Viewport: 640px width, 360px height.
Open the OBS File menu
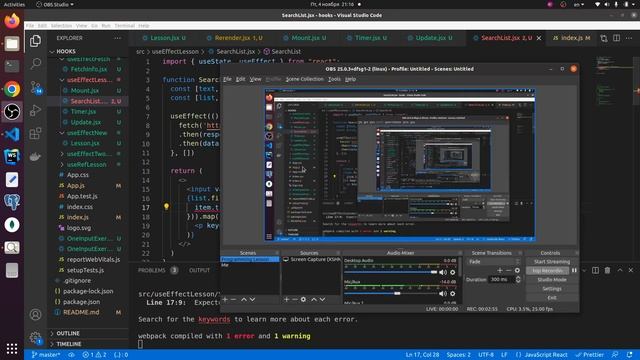coord(227,79)
